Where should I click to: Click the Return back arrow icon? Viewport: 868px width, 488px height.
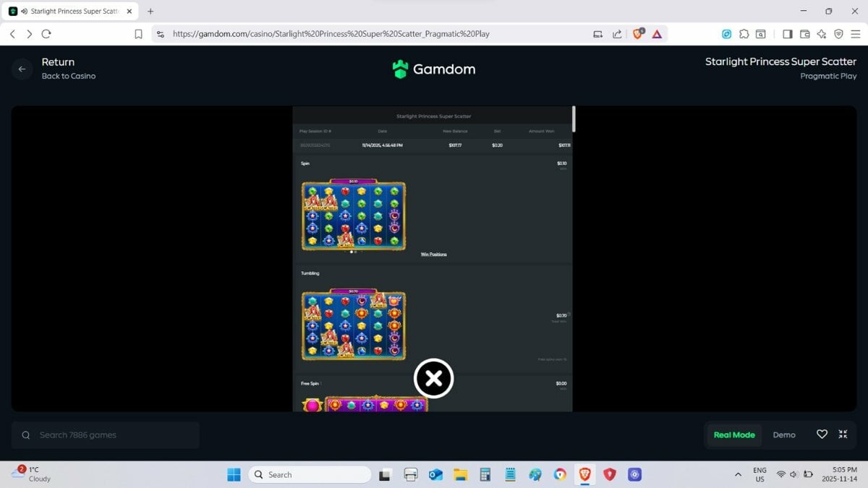[22, 69]
